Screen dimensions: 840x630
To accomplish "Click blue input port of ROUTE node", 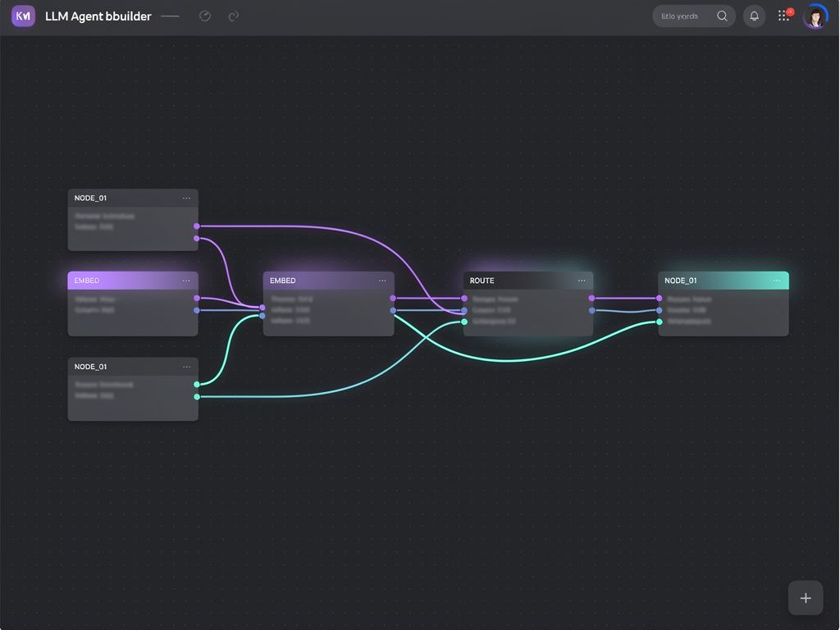I will click(464, 311).
